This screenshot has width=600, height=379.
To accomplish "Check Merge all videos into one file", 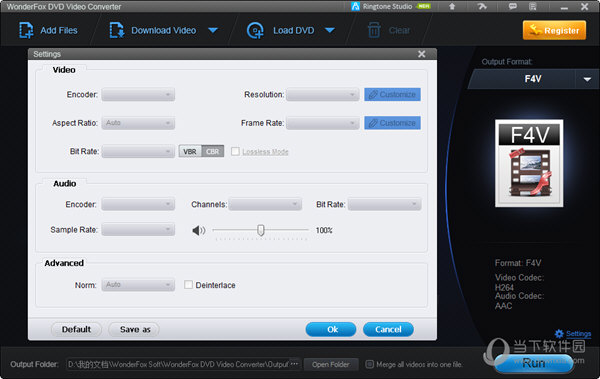I will point(369,364).
